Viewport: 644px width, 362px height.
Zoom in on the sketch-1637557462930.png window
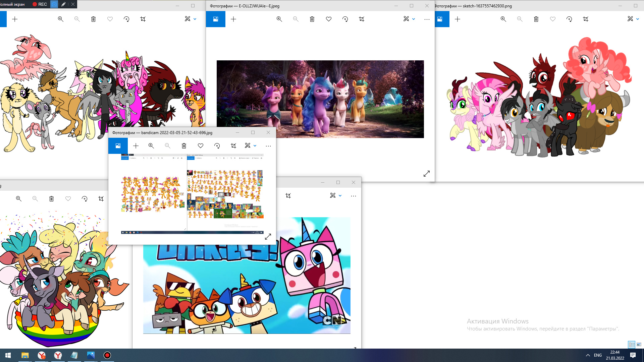coord(503,19)
